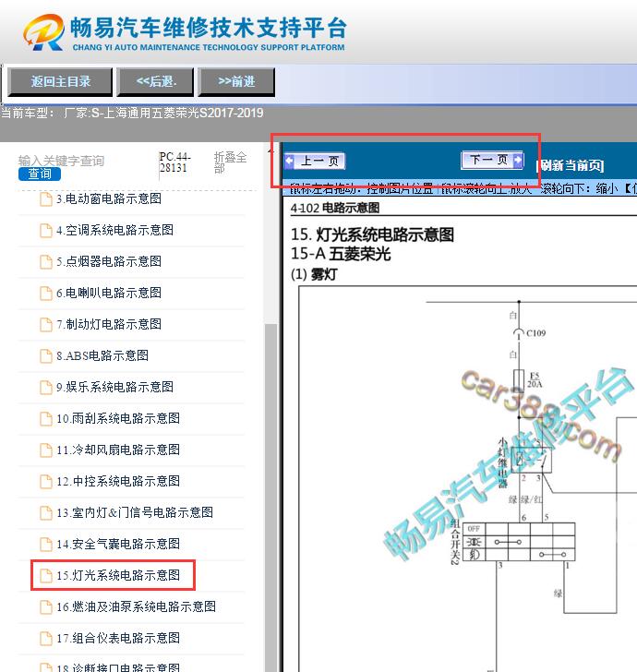Click the right arrow icon on 下一页
The width and height of the screenshot is (637, 672).
(518, 161)
